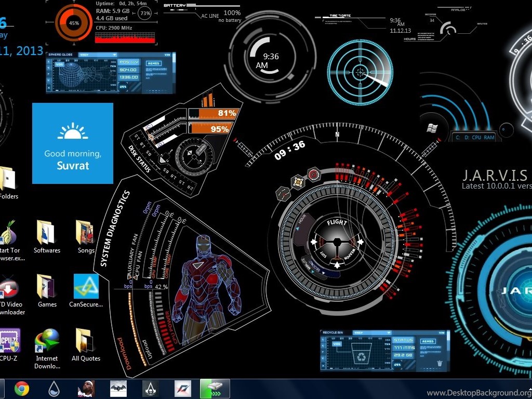
Task: Click the '09 : 36' time on the dial
Action: click(x=290, y=150)
